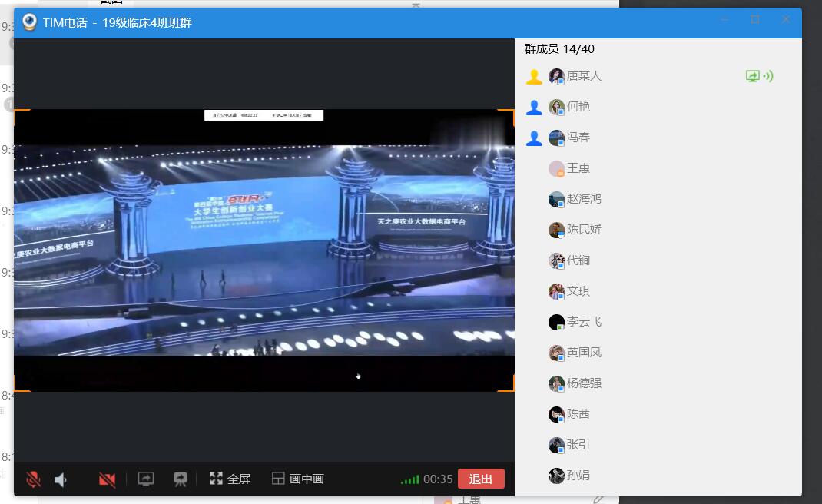Image resolution: width=822 pixels, height=504 pixels.
Task: Turn on the disabled camera
Action: tap(107, 479)
